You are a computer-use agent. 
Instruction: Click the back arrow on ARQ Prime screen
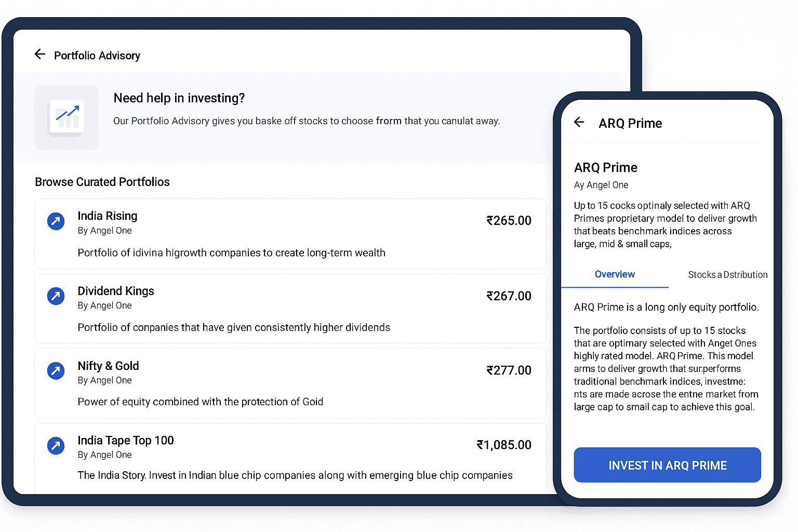click(579, 123)
